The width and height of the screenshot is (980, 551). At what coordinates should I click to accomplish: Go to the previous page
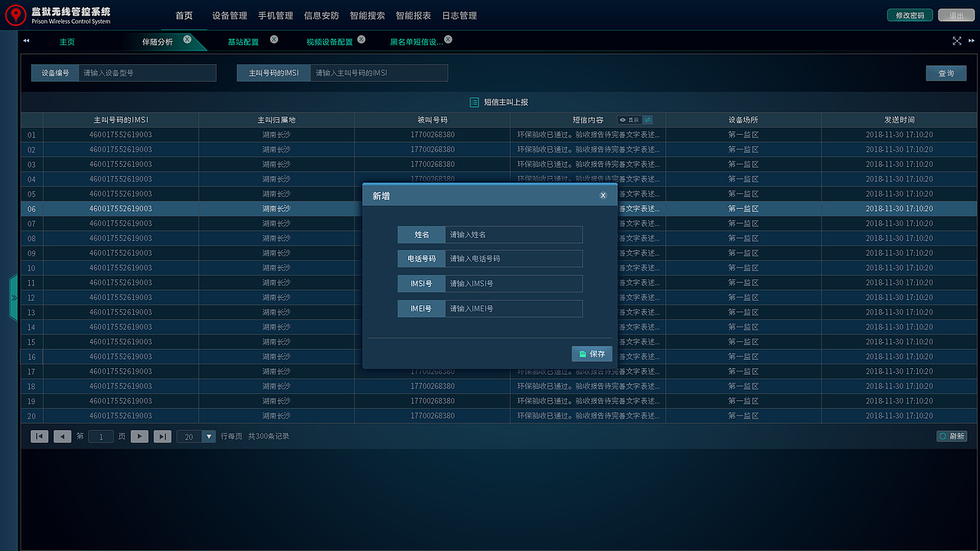tap(62, 436)
